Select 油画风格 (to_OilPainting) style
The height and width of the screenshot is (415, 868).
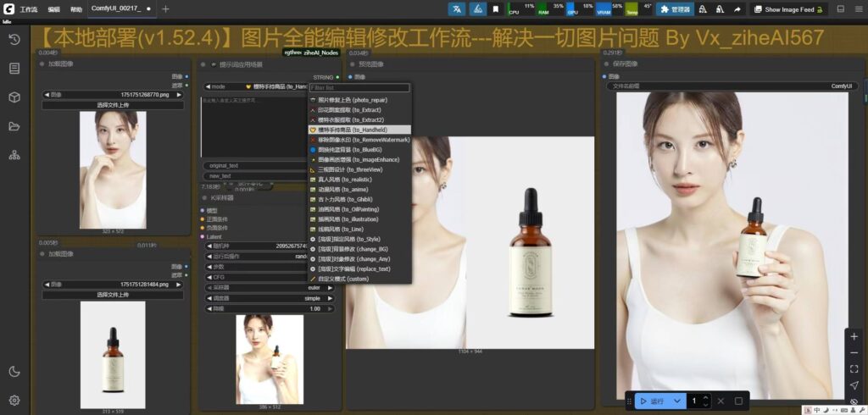point(359,210)
